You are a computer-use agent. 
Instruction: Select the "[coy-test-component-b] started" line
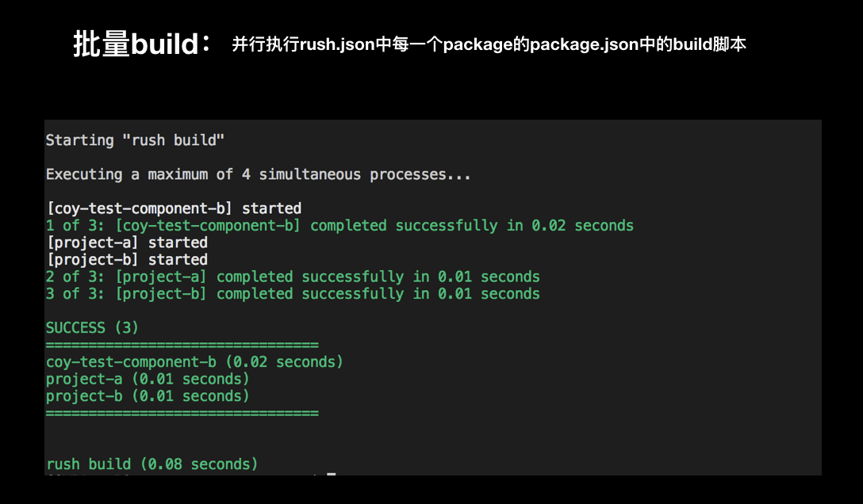pos(174,208)
